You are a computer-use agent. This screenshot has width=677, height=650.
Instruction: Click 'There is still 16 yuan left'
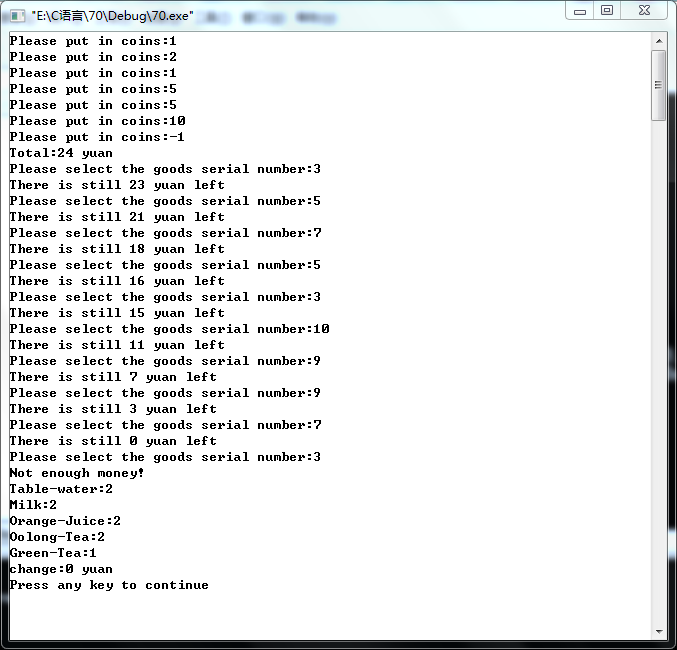[117, 281]
